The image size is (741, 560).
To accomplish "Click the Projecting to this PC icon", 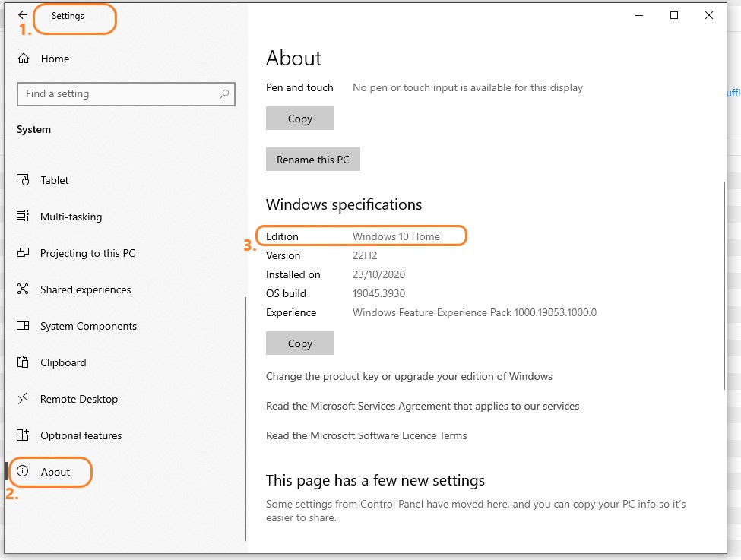I will 23,253.
